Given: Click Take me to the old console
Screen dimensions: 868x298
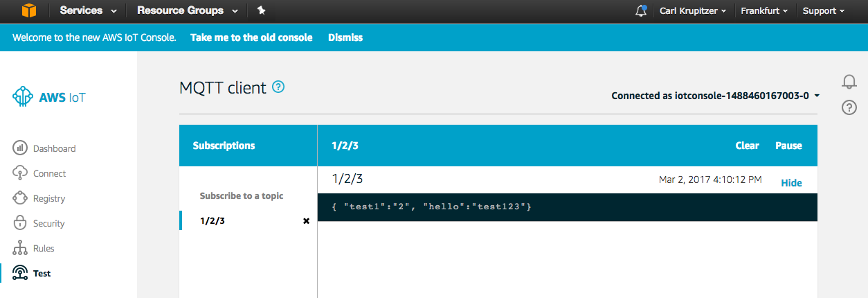Looking at the screenshot, I should coord(251,37).
